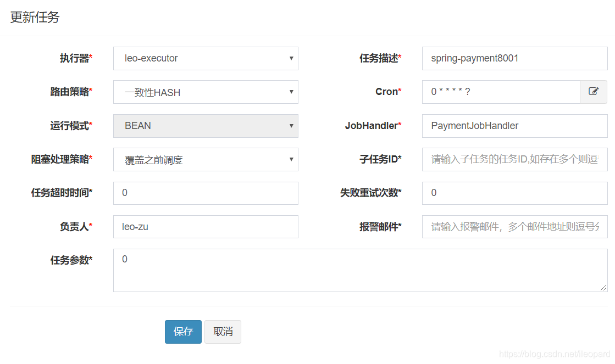Click the 失败重试次数 input field
This screenshot has width=615, height=364.
pyautogui.click(x=514, y=193)
